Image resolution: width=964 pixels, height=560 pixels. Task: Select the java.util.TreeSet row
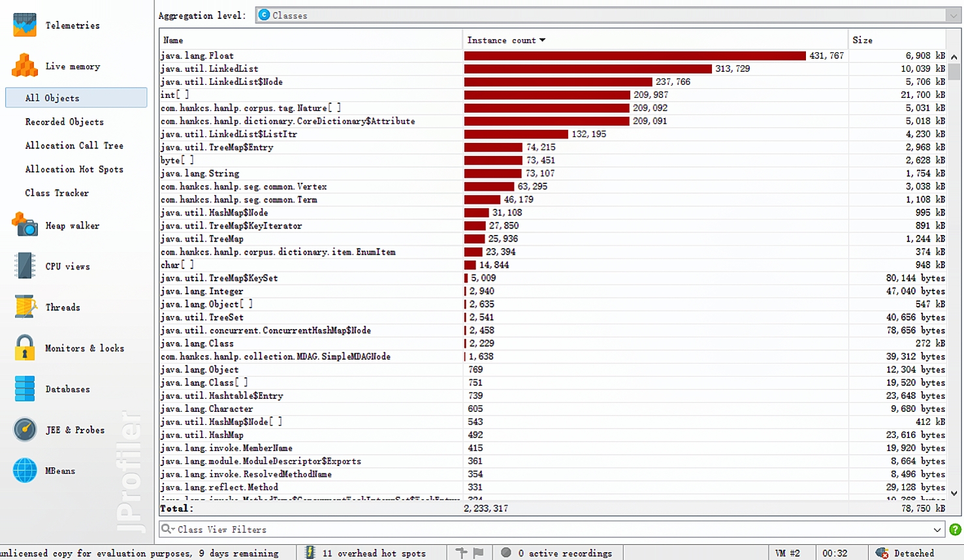(553, 317)
